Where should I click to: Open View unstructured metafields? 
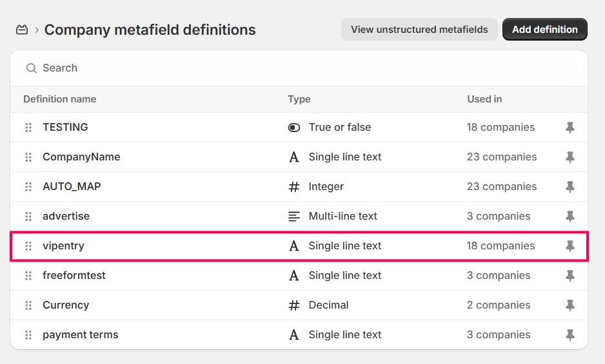pyautogui.click(x=419, y=30)
